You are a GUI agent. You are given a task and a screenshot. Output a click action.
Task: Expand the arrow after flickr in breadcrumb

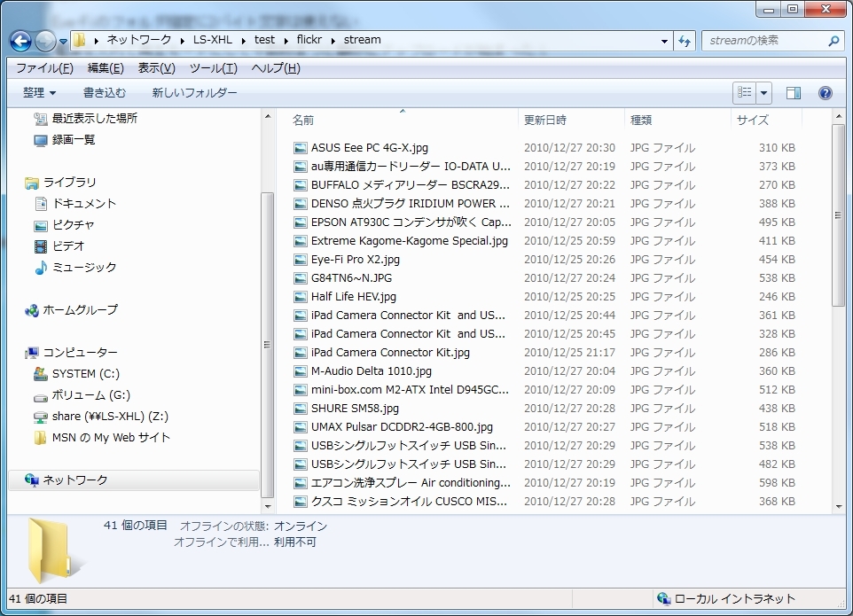tap(333, 40)
